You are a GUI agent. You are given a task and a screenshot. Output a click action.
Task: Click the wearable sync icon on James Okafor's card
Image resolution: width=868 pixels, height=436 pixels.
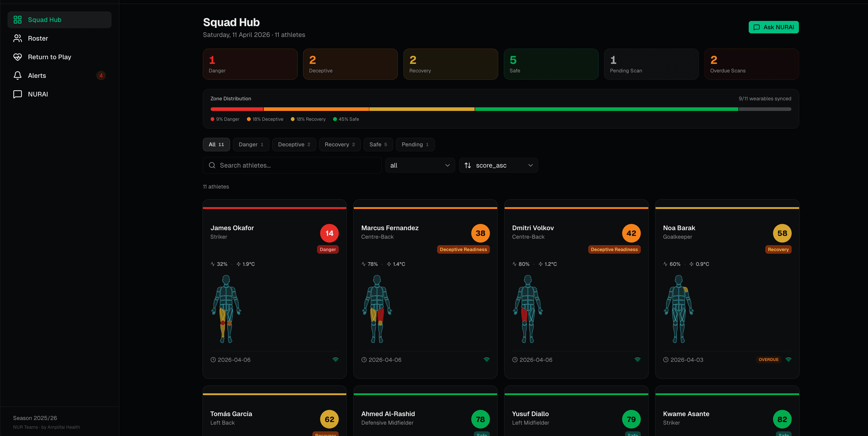pyautogui.click(x=336, y=359)
